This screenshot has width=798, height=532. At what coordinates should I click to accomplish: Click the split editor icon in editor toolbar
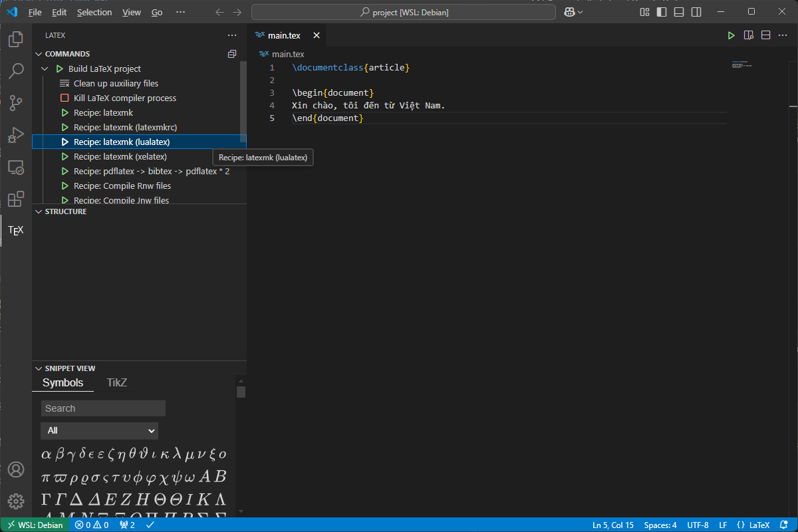(765, 35)
